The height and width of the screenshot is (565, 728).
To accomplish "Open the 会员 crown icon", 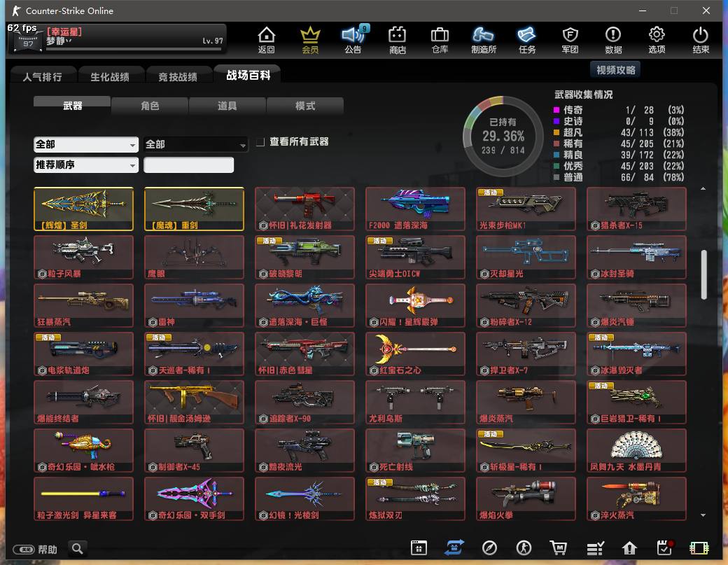I will (x=310, y=39).
